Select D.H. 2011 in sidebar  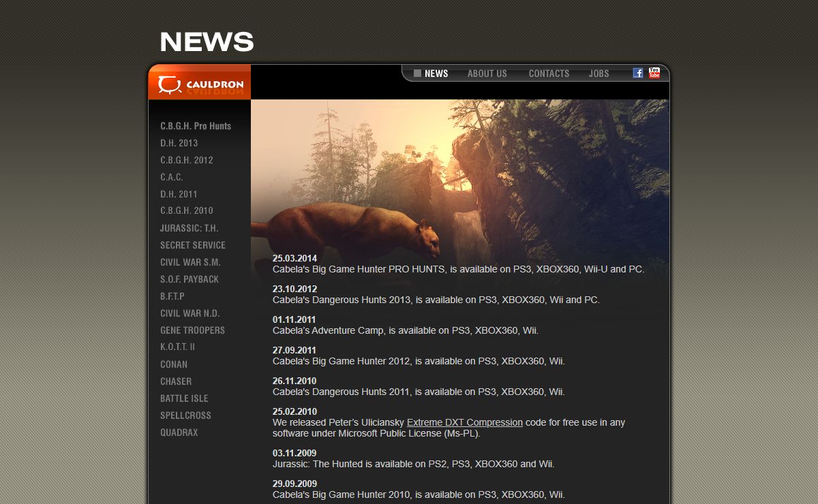pos(179,194)
